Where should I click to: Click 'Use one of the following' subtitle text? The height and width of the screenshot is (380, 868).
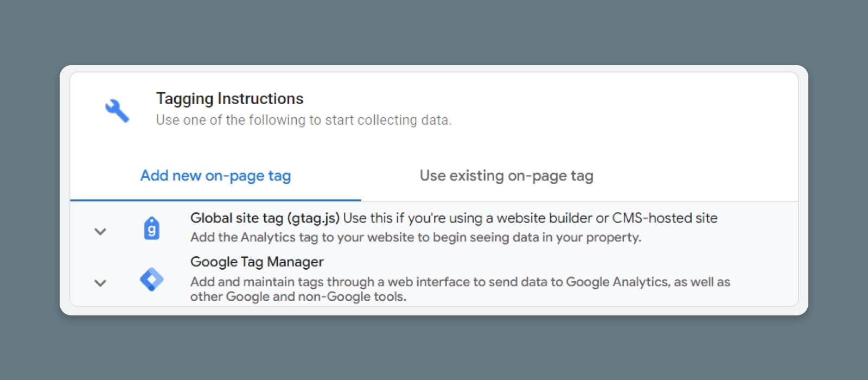coord(303,120)
